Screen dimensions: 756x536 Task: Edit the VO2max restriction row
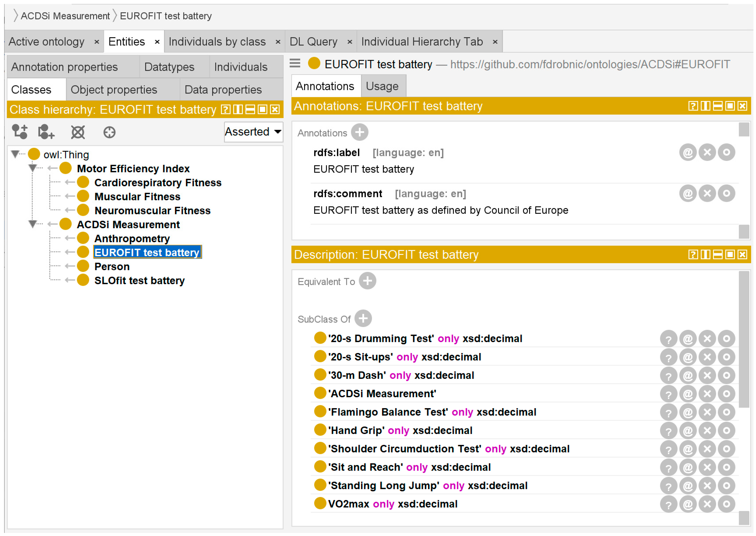coord(726,504)
